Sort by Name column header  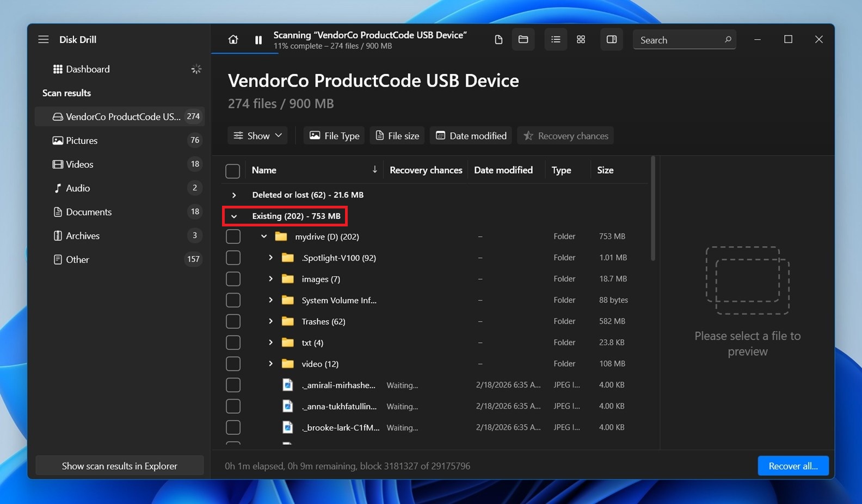[x=264, y=170]
